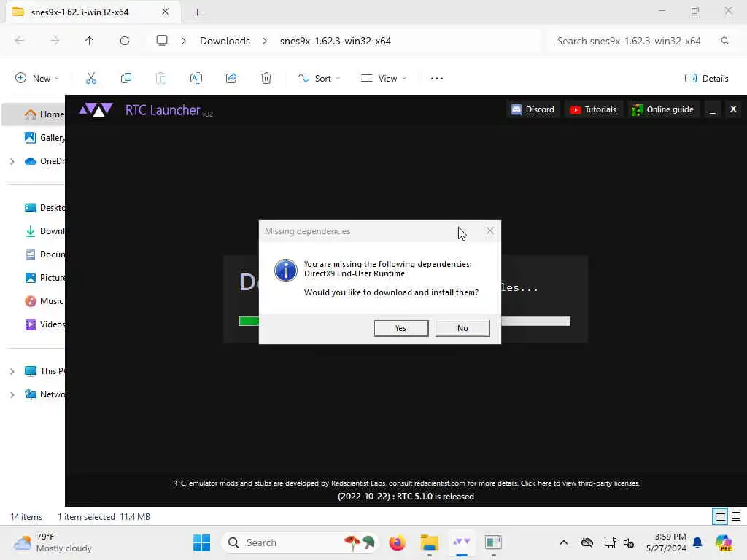Open the Online guide in RTC Launcher
Viewport: 747px width, 560px height.
[662, 109]
